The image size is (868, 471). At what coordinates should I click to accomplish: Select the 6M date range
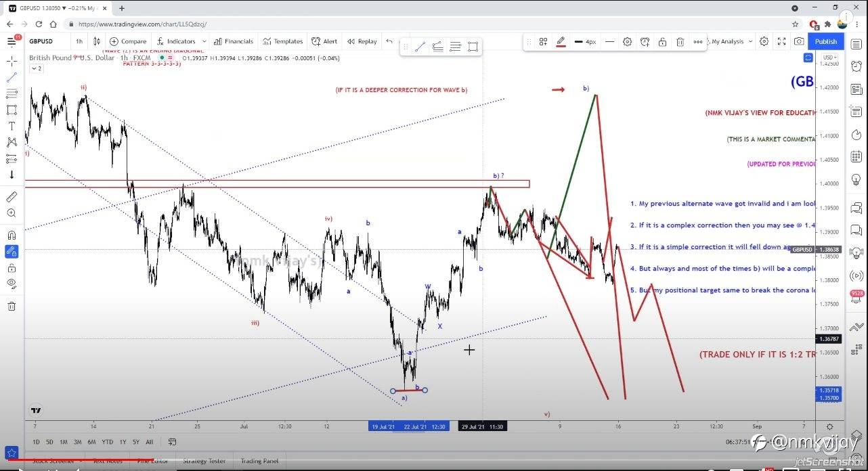tap(91, 442)
